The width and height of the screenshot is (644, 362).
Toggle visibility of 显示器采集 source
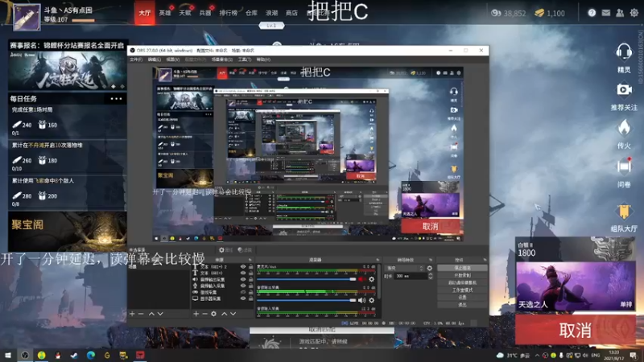(243, 298)
